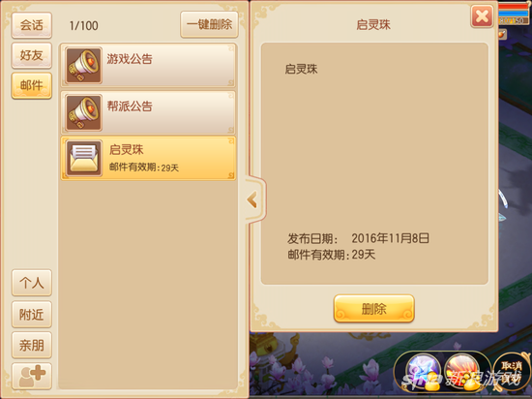Switch to the 会话 tab

(32, 25)
